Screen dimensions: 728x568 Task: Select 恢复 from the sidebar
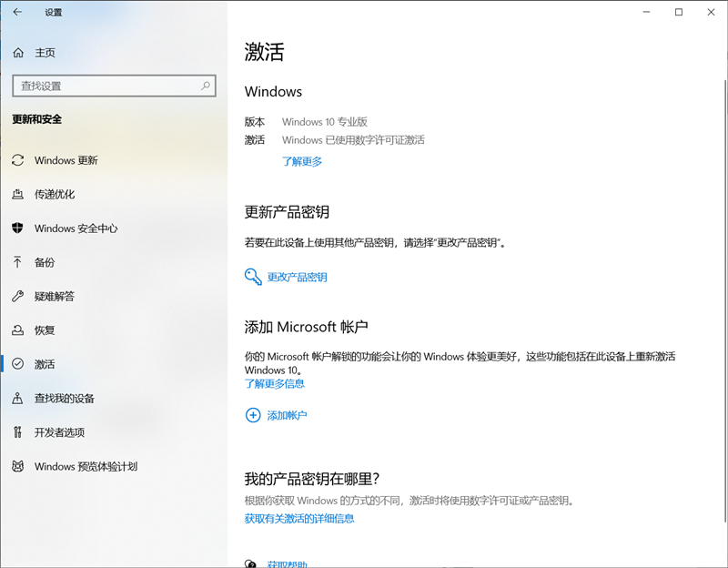[45, 330]
